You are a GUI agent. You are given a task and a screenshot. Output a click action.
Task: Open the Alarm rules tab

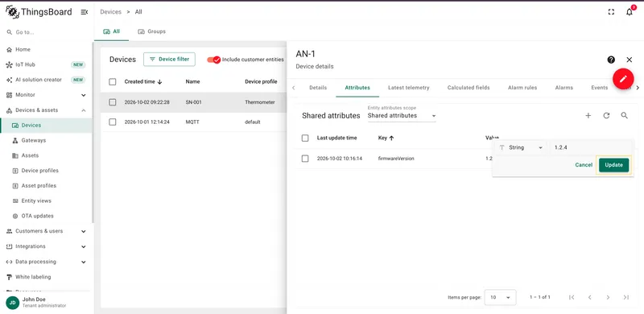click(x=522, y=88)
